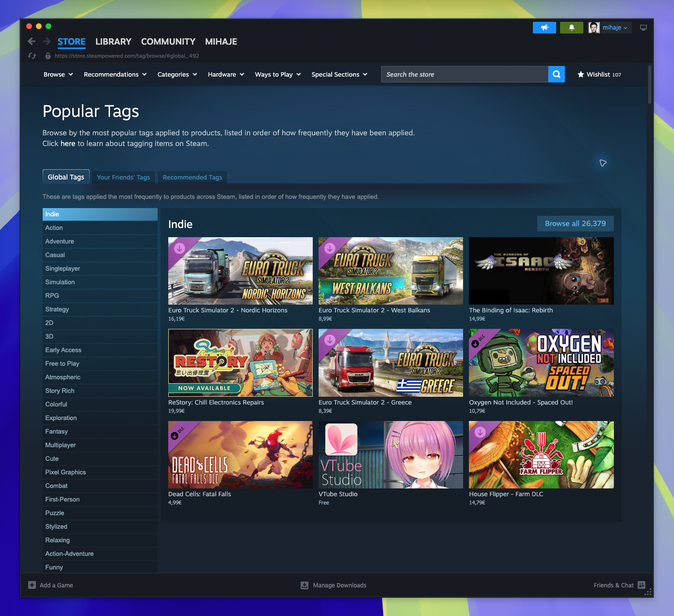Click in-library badge on Nordic Horizons

[x=179, y=248]
